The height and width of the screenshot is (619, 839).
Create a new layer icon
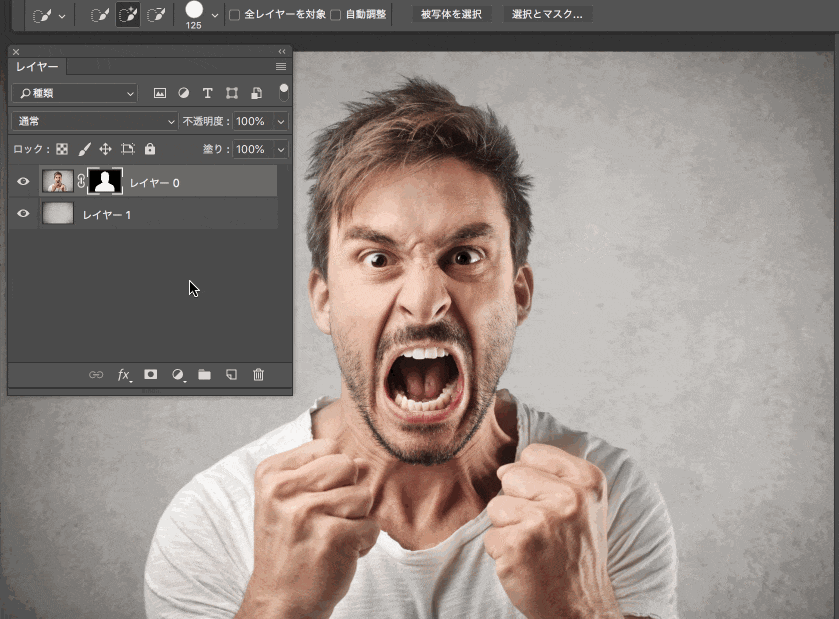[231, 375]
